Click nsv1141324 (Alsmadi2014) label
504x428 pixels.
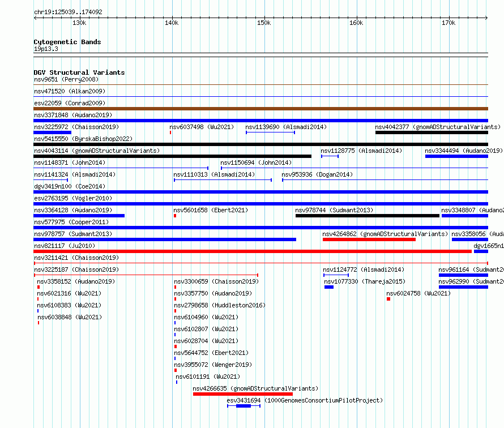click(75, 174)
